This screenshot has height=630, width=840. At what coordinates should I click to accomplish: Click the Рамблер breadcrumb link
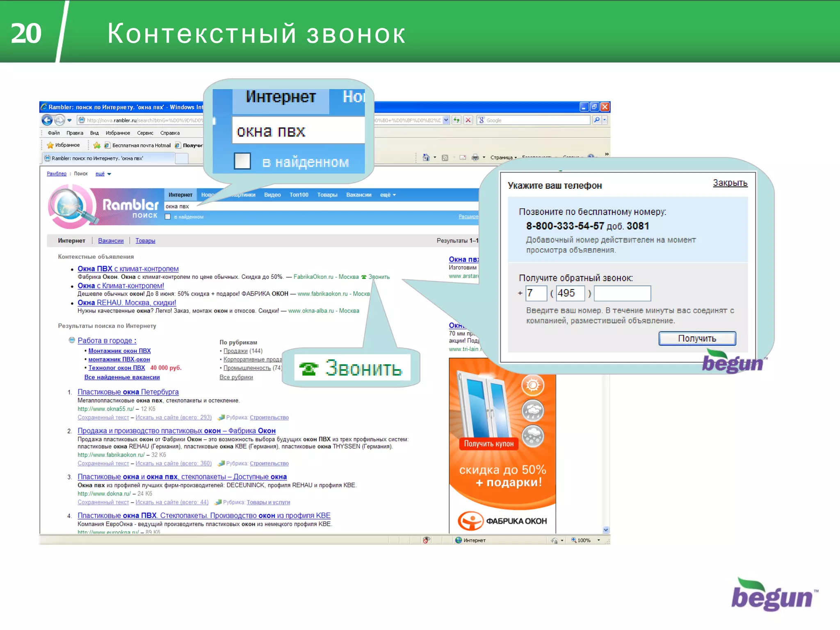57,174
